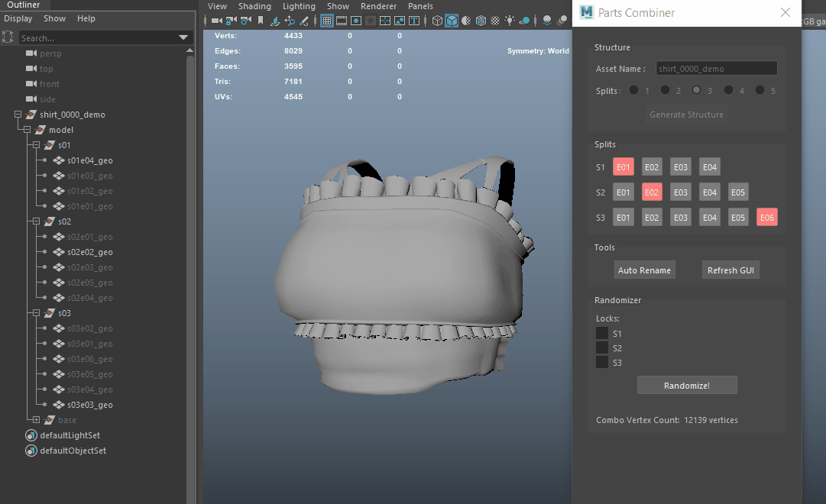Toggle the lock camera icon

231,21
